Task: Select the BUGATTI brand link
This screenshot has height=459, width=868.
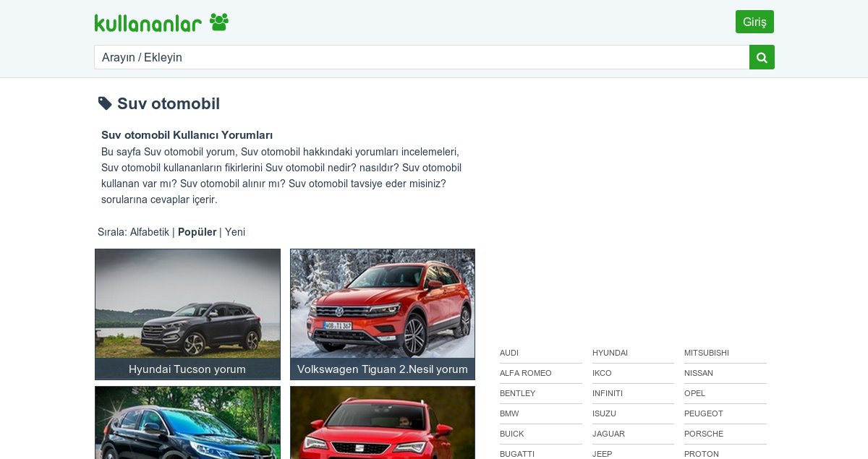Action: pos(517,454)
